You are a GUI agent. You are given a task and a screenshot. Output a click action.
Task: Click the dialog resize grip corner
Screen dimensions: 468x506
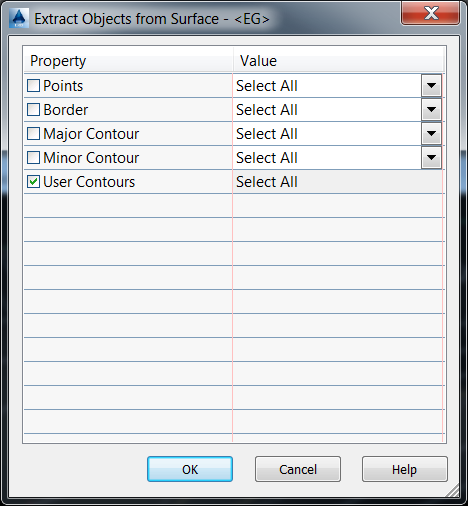[x=453, y=490]
